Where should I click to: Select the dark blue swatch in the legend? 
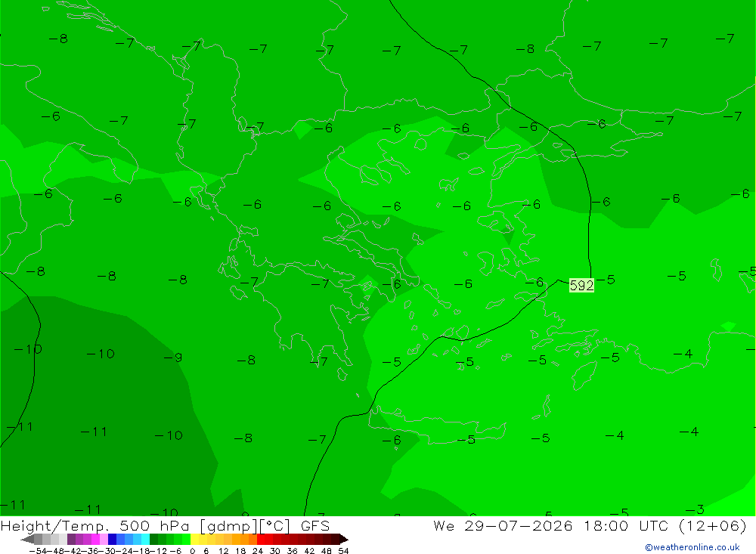(112, 540)
